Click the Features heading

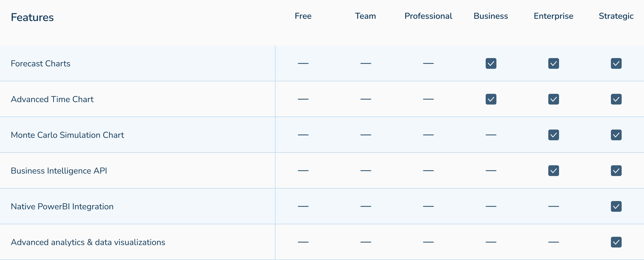click(32, 17)
